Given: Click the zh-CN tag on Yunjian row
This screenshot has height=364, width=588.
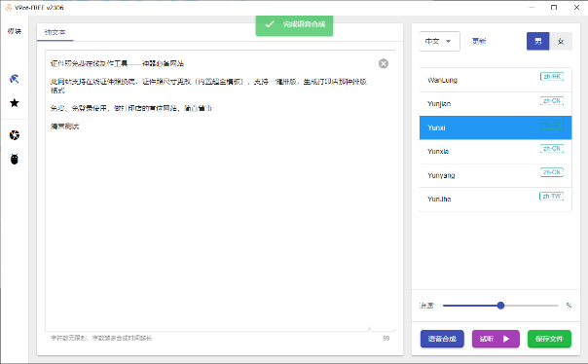Looking at the screenshot, I should point(552,101).
